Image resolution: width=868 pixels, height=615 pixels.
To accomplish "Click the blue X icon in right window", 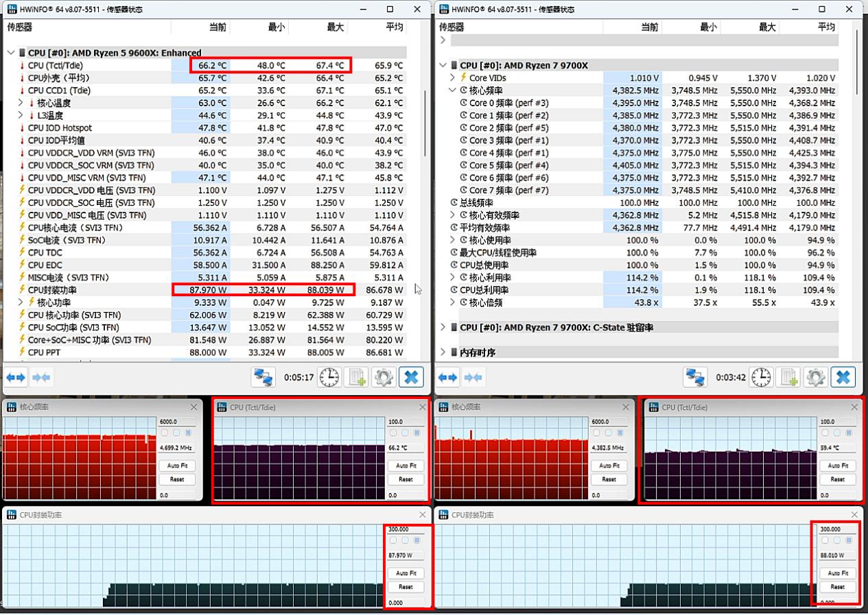I will [x=843, y=377].
